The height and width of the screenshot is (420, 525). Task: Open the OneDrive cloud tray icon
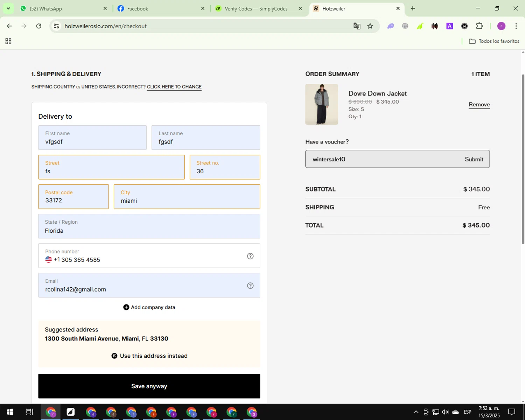coord(455,412)
